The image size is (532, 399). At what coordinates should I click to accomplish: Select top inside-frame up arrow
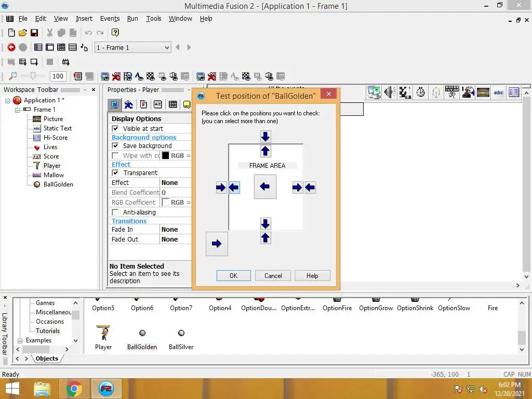pyautogui.click(x=265, y=151)
